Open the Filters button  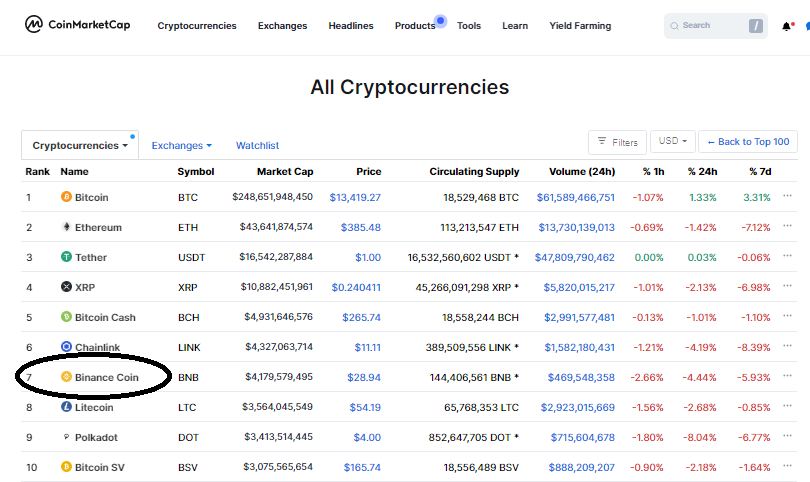point(617,142)
